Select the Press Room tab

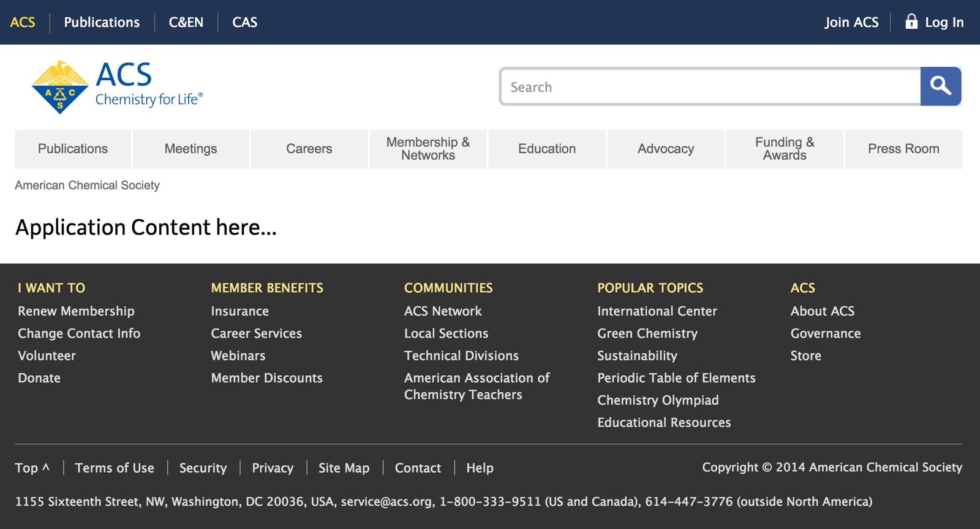[903, 149]
